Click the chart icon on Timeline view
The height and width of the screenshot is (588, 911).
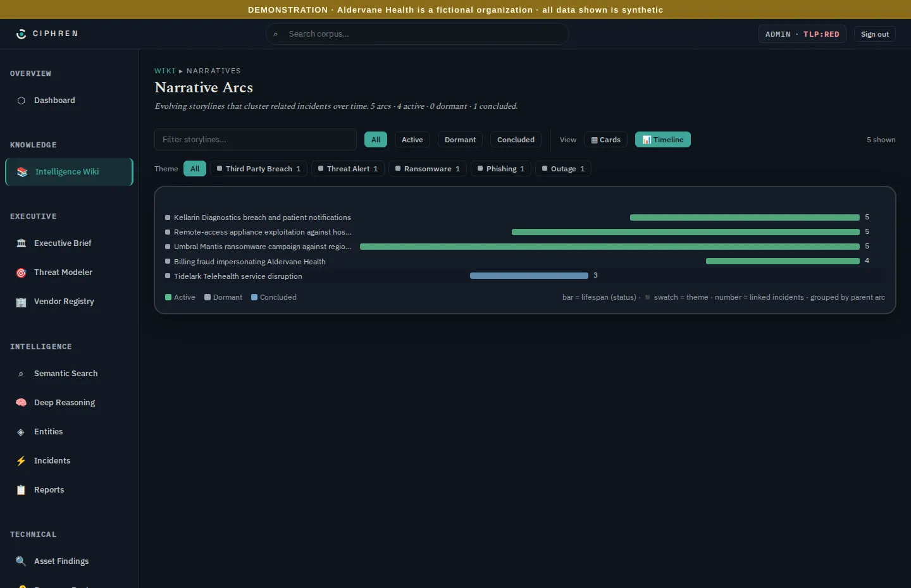tap(647, 140)
